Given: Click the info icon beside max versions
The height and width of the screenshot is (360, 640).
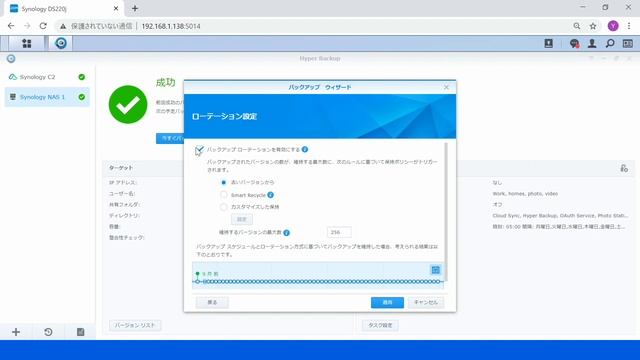Looking at the screenshot, I should [x=287, y=233].
